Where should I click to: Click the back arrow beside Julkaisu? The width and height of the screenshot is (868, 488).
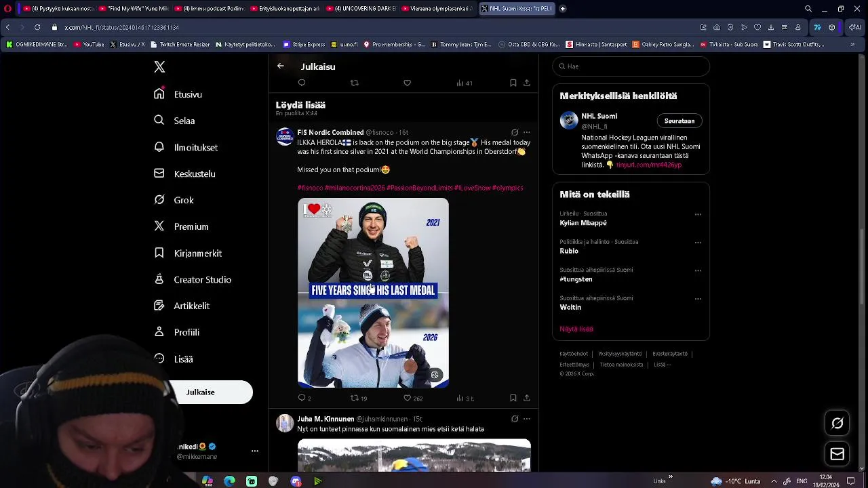pyautogui.click(x=280, y=66)
